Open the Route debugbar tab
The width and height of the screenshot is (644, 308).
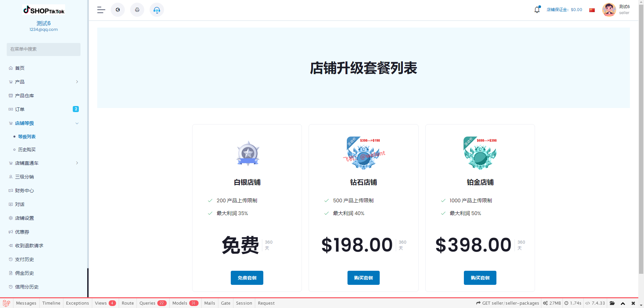tap(128, 303)
